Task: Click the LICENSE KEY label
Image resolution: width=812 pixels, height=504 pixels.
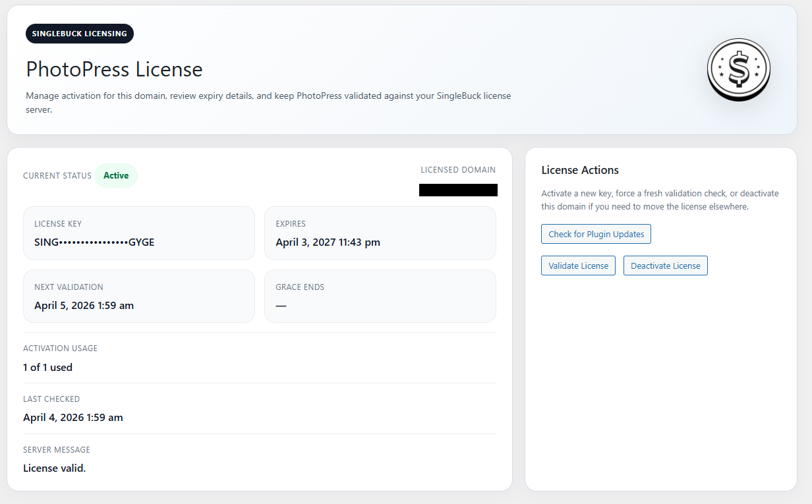Action: [58, 224]
